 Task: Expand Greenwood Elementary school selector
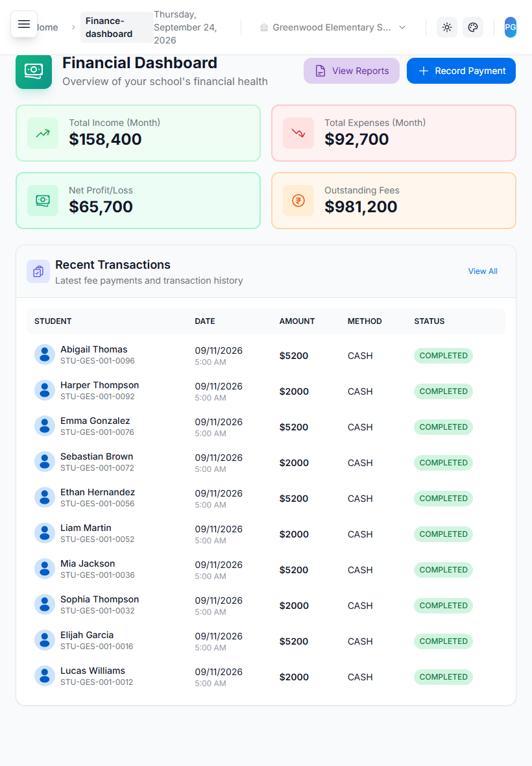333,27
